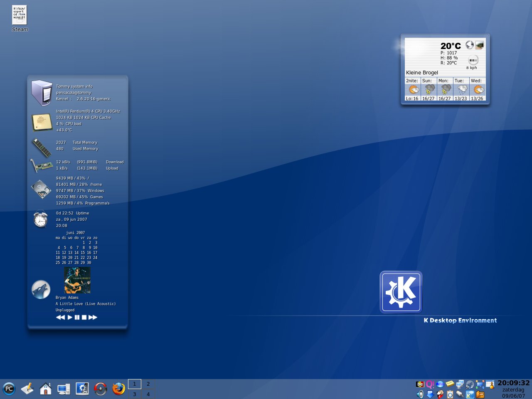Viewport: 532px width, 399px height.
Task: Open the clipboard tray icon
Action: (450, 394)
